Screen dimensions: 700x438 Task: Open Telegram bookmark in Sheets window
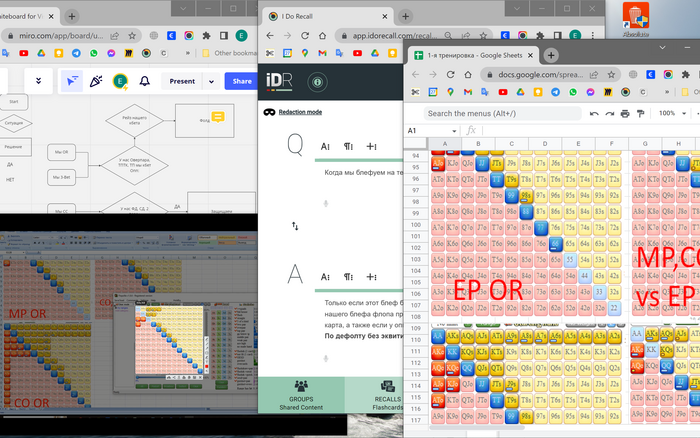pos(555,92)
